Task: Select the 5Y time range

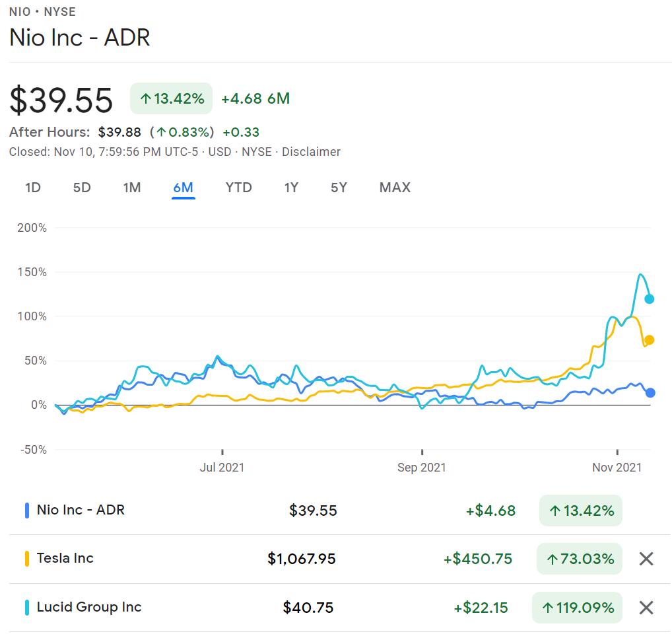Action: (x=339, y=188)
